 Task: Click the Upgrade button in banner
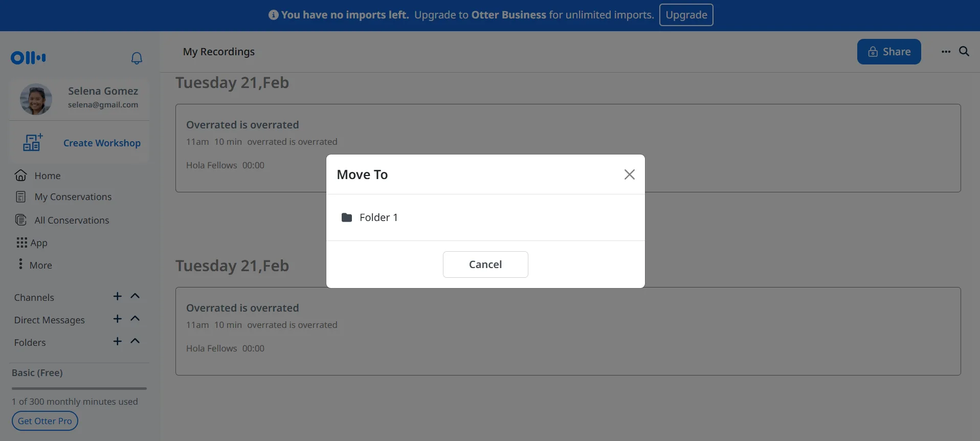686,15
